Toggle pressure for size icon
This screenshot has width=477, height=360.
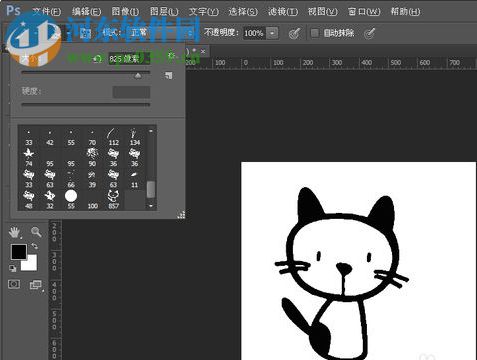[x=369, y=33]
